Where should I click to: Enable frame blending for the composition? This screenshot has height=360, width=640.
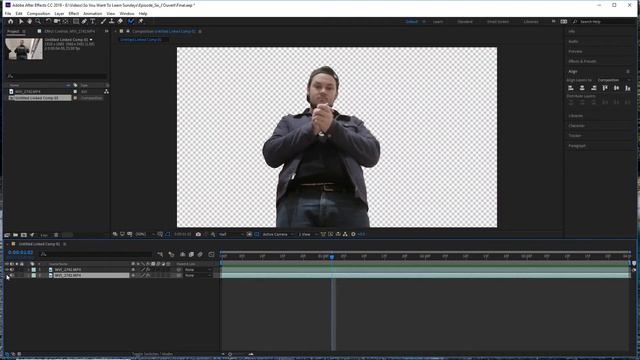pyautogui.click(x=191, y=254)
